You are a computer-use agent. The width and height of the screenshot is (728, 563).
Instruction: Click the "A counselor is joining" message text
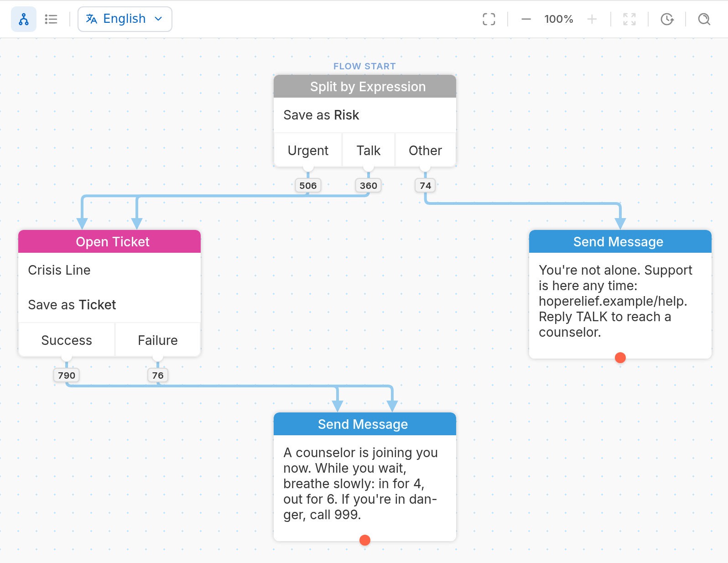pyautogui.click(x=360, y=484)
